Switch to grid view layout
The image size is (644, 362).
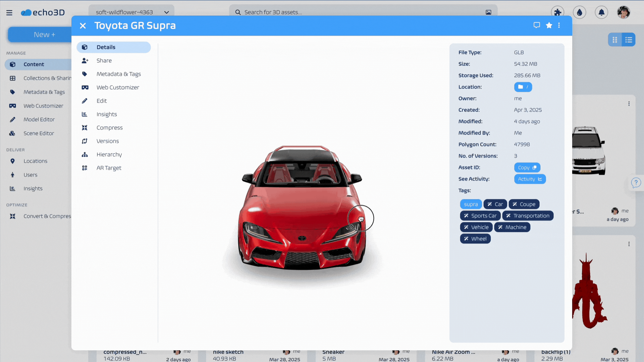615,40
